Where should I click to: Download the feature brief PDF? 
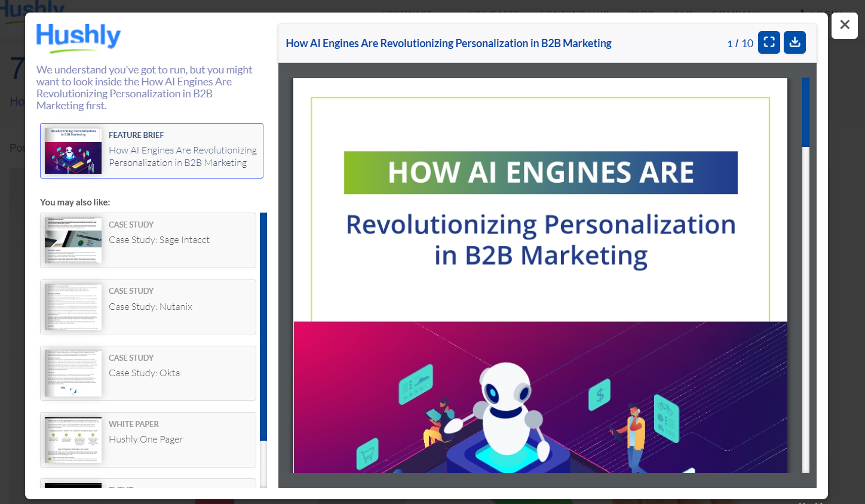click(795, 42)
